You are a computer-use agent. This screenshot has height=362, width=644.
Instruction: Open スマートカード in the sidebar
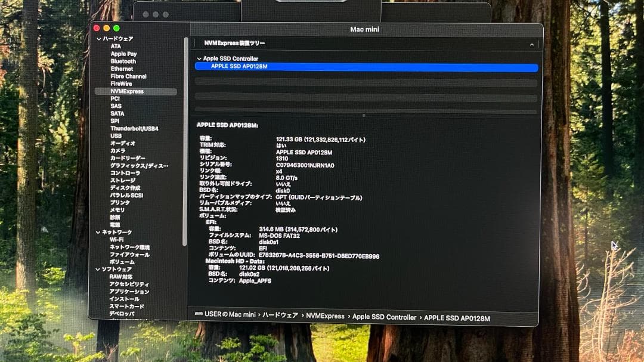click(126, 307)
